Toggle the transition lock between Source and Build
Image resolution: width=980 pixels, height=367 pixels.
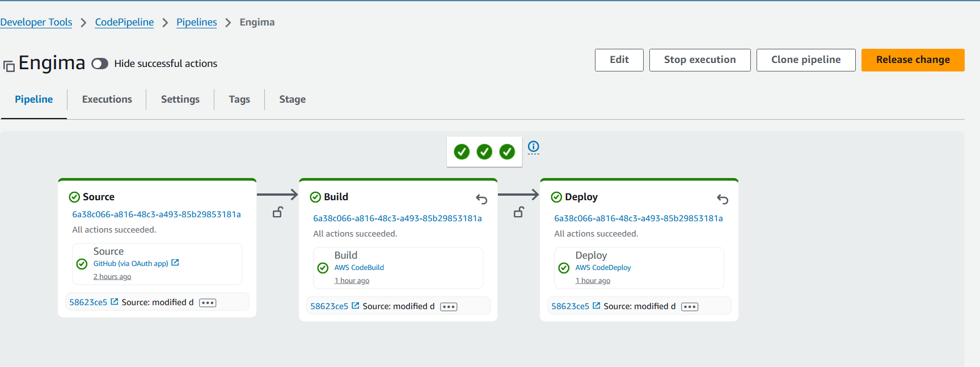pyautogui.click(x=278, y=212)
